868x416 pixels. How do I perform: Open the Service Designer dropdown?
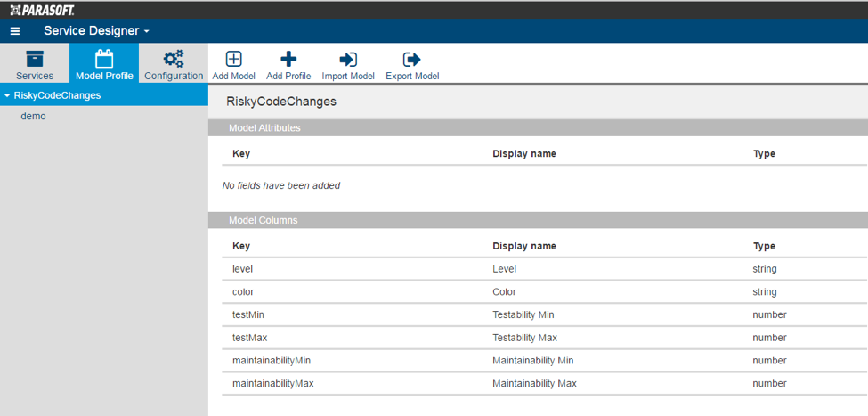(96, 31)
